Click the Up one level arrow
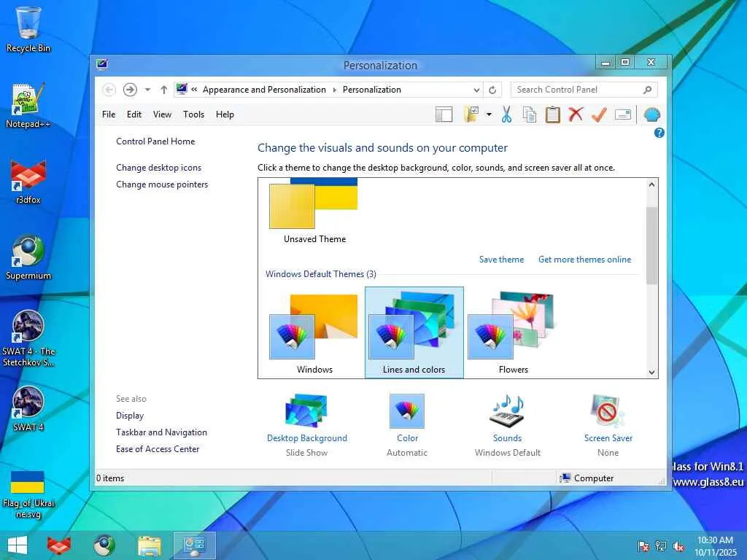Screen dimensions: 747x560 click(164, 90)
